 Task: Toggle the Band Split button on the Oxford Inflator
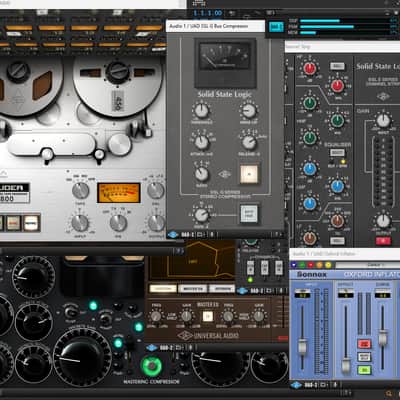(364, 357)
